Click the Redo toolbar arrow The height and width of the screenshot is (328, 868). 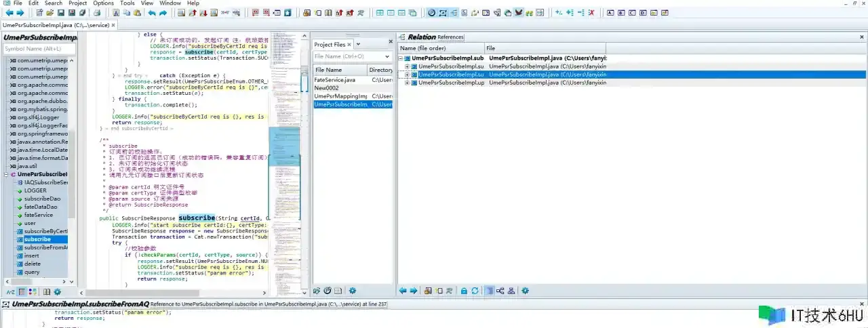[x=163, y=13]
